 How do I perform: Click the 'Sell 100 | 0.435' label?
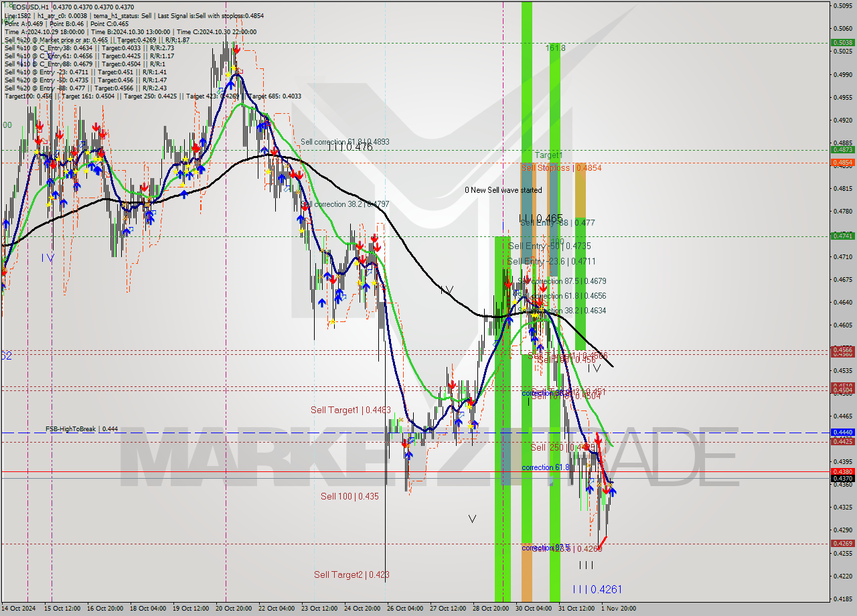coord(349,496)
